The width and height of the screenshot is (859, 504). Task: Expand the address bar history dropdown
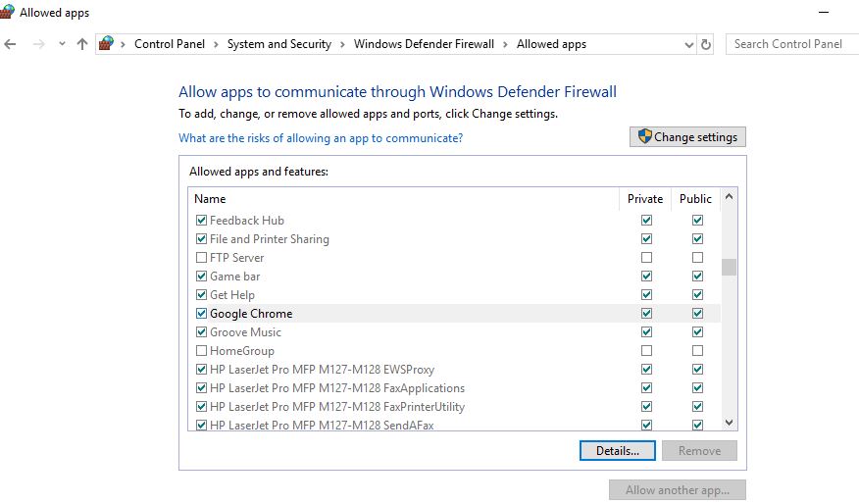pyautogui.click(x=688, y=44)
